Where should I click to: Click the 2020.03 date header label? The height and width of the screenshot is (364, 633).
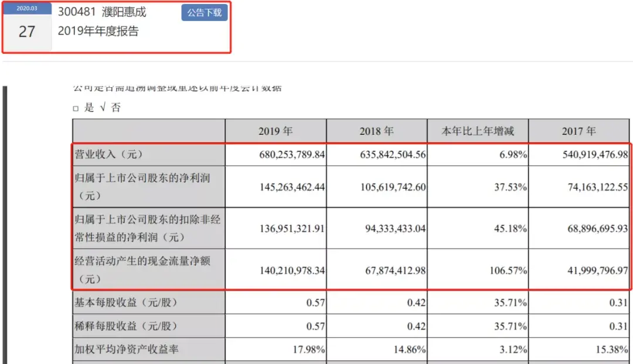point(27,8)
